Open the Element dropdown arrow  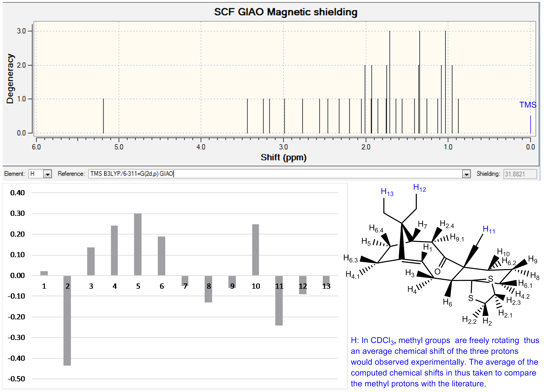(x=47, y=174)
